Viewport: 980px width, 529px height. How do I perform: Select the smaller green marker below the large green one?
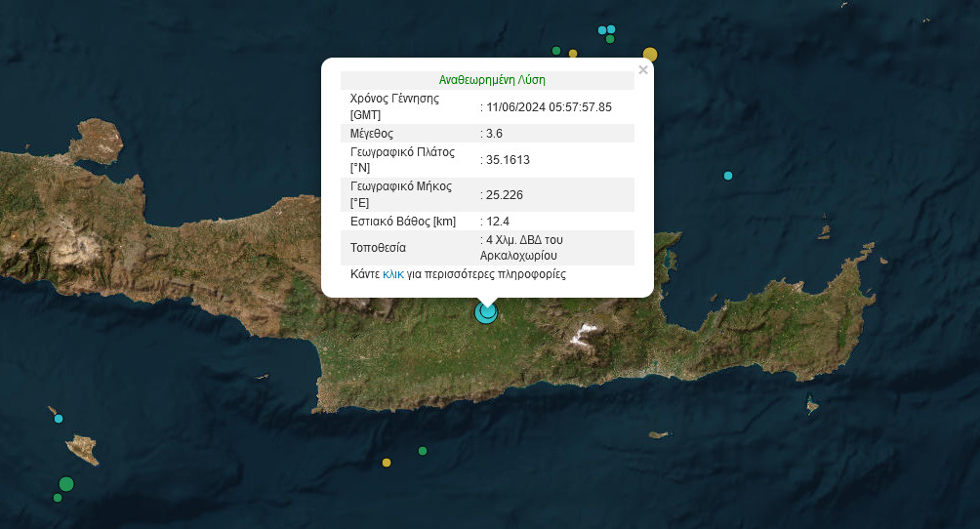coord(58,498)
